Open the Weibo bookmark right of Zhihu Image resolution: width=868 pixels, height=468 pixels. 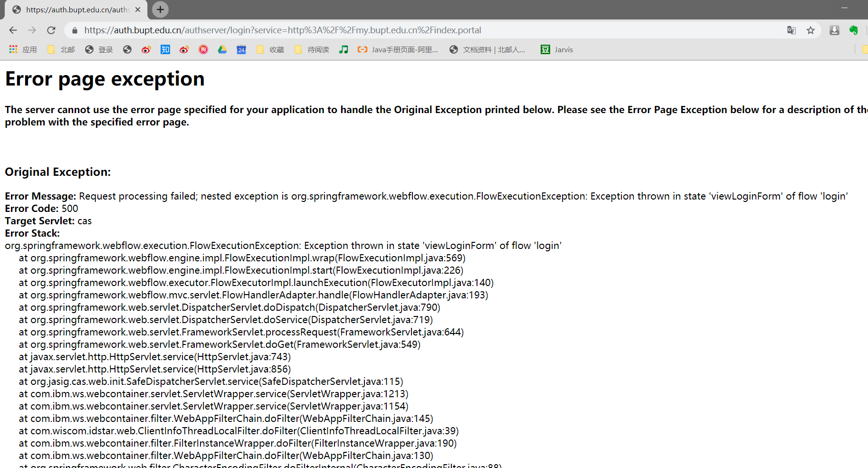(x=184, y=49)
